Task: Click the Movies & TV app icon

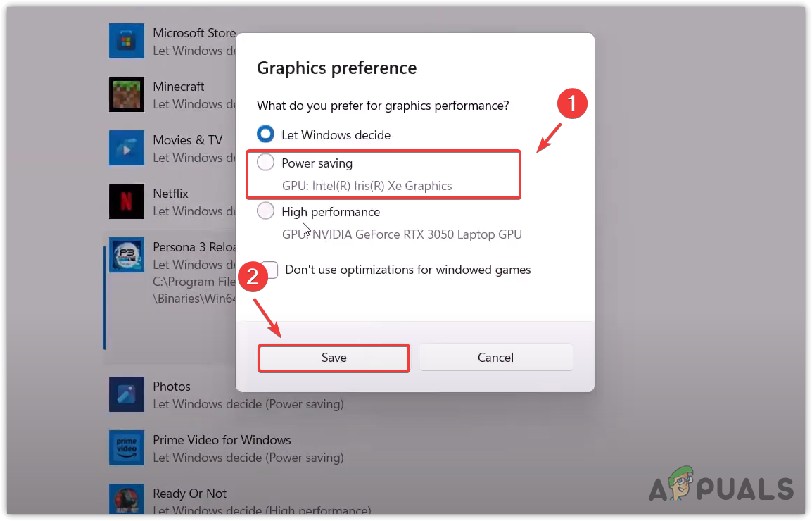Action: pos(127,148)
